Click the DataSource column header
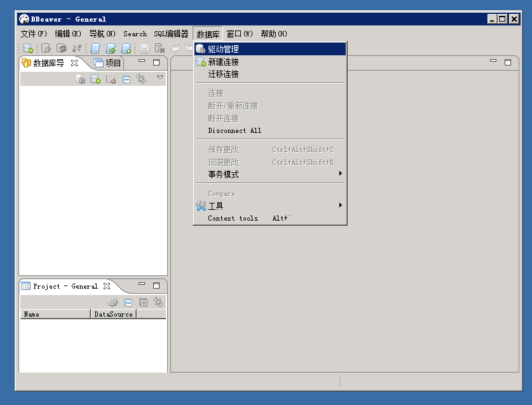532x405 pixels. pos(114,314)
